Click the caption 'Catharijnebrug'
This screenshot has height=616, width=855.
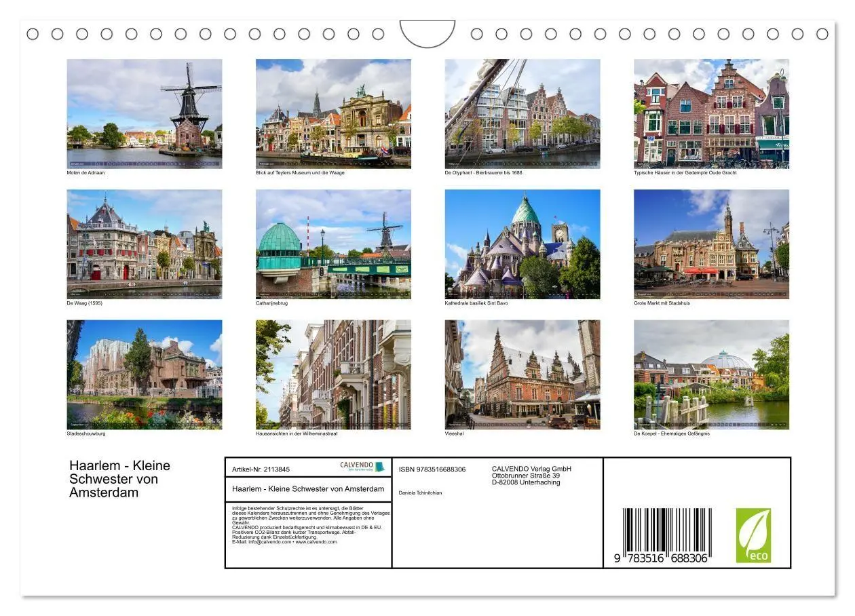(x=271, y=303)
